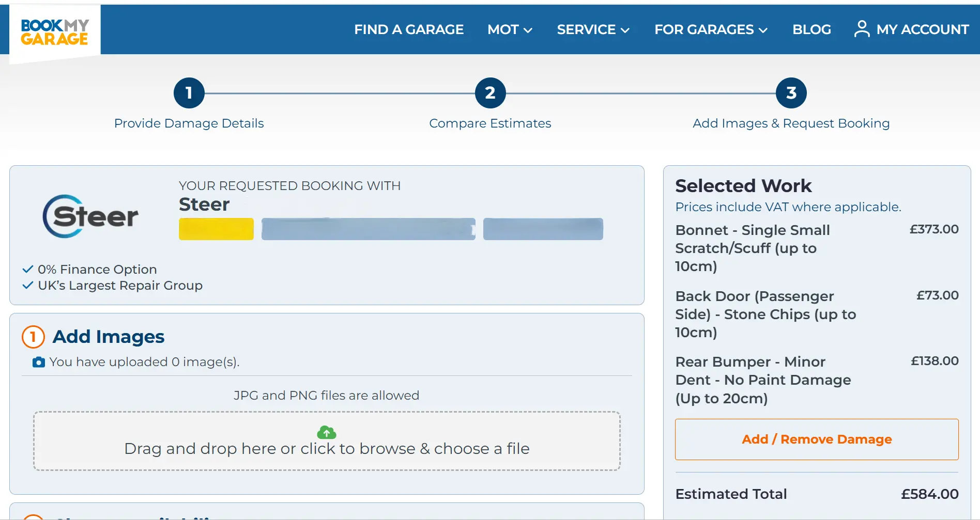
Task: Select the yellow registration plate badge
Action: click(x=216, y=229)
